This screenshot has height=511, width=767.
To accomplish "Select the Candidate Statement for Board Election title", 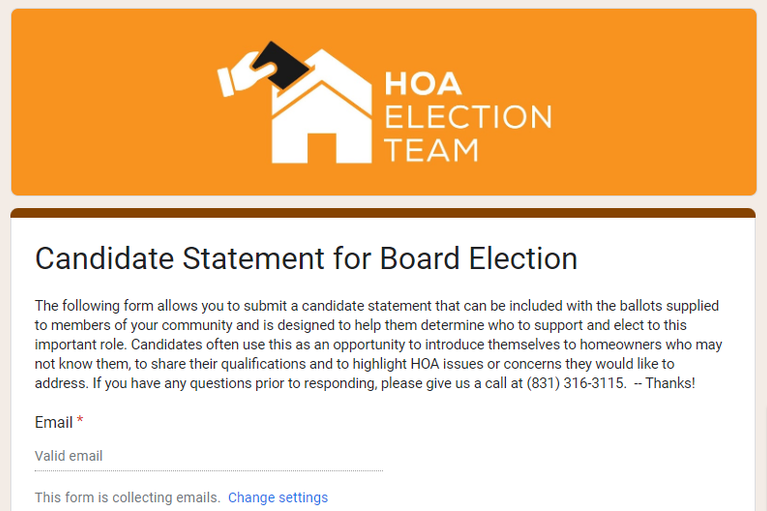I will (x=306, y=258).
